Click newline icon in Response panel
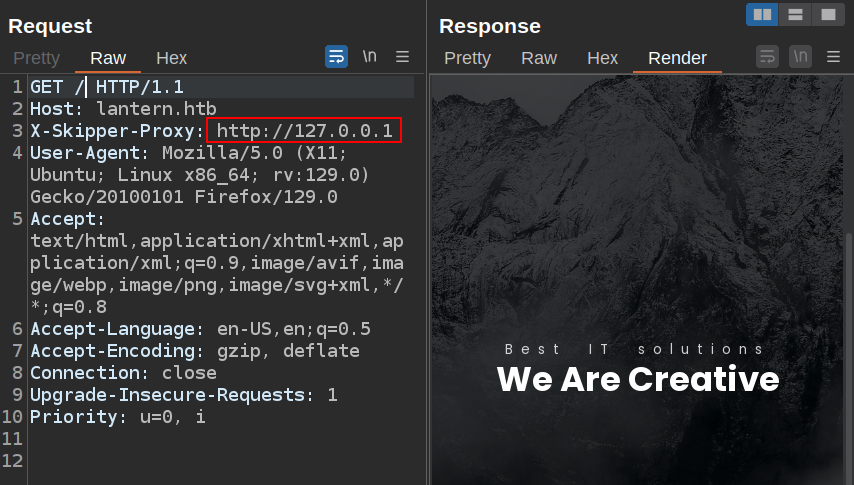 point(800,57)
